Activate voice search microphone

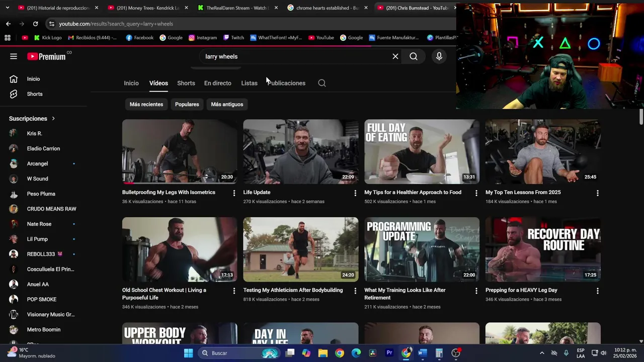click(x=439, y=56)
